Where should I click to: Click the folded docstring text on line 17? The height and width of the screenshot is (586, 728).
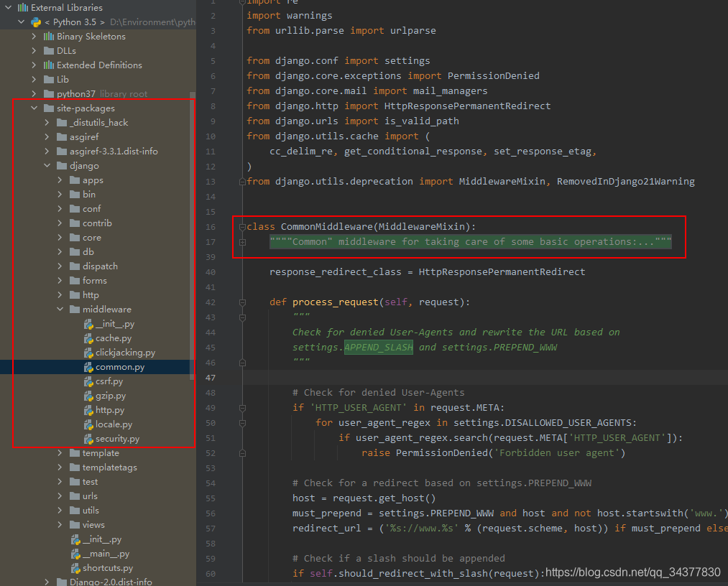470,242
